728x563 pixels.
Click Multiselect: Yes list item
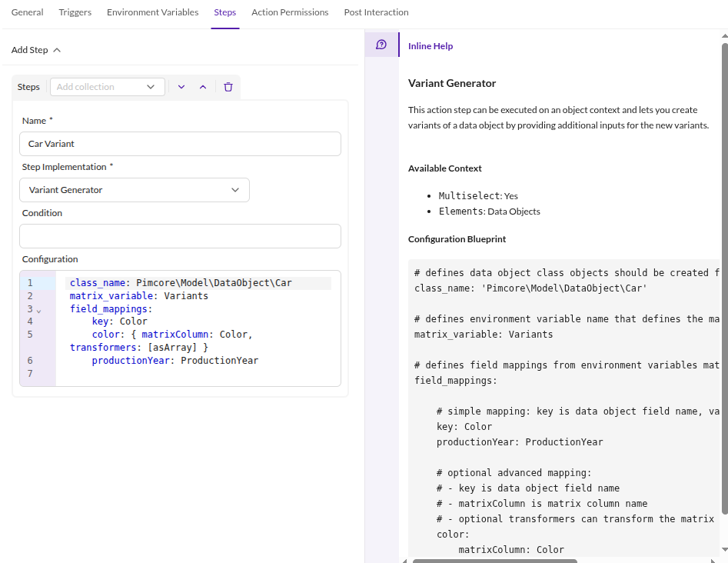pos(478,196)
